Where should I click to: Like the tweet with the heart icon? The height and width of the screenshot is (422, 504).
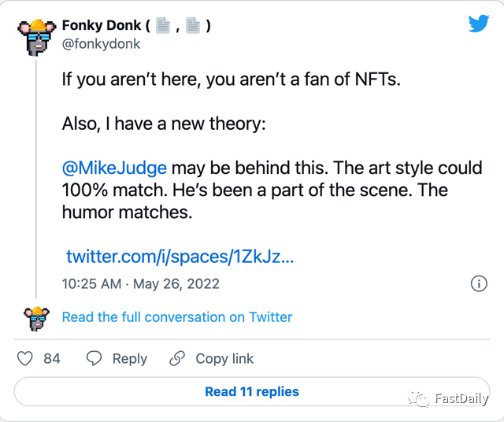pyautogui.click(x=25, y=358)
